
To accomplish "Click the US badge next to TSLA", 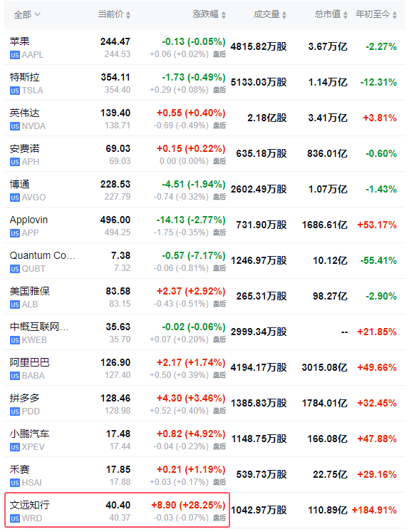I will pos(15,91).
